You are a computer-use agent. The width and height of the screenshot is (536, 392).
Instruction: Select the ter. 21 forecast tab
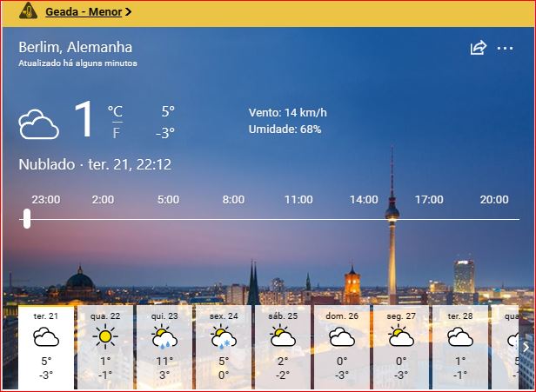click(46, 346)
